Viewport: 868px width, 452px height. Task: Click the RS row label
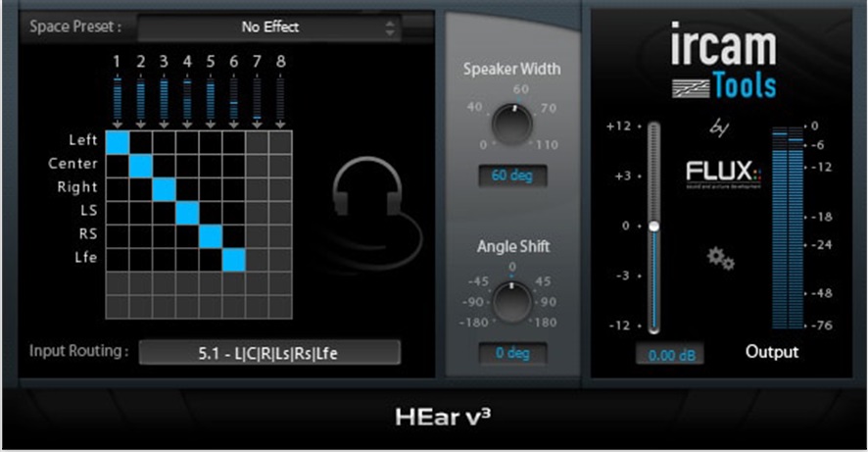88,233
